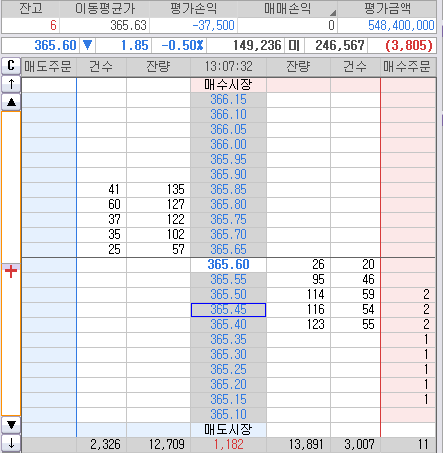Click total bid quantity 13,891

click(306, 444)
